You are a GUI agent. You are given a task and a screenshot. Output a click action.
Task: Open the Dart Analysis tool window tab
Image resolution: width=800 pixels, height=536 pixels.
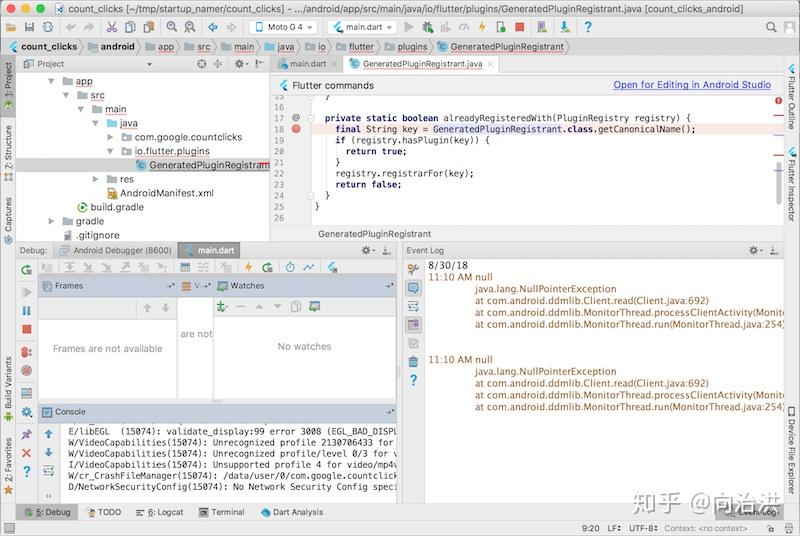click(292, 512)
